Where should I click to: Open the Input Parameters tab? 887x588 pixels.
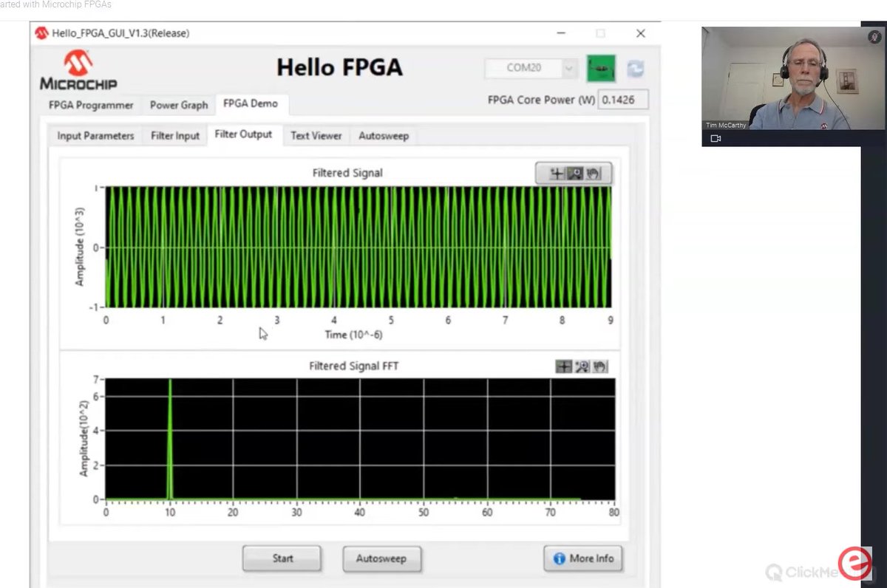coord(95,136)
